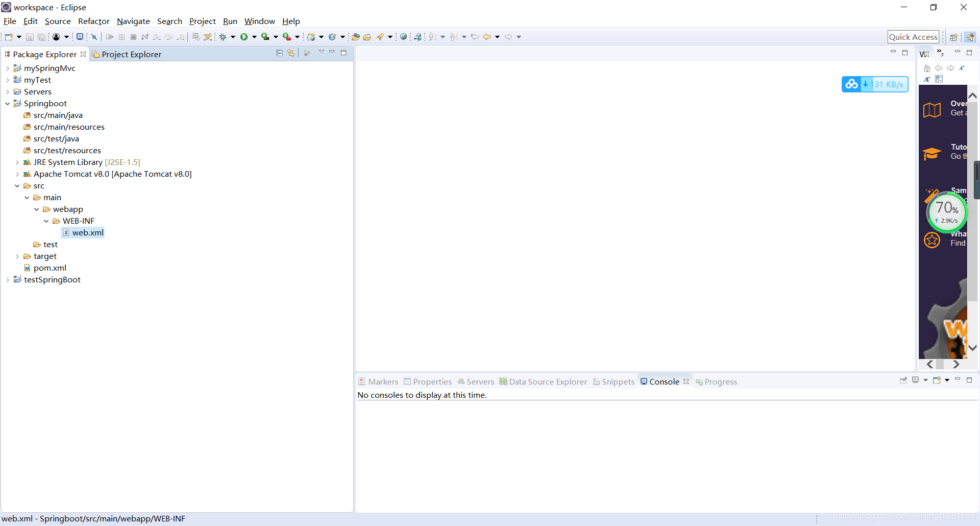Click Welcome panel scroll down arrow
Viewport: 980px width, 526px height.
click(x=973, y=348)
